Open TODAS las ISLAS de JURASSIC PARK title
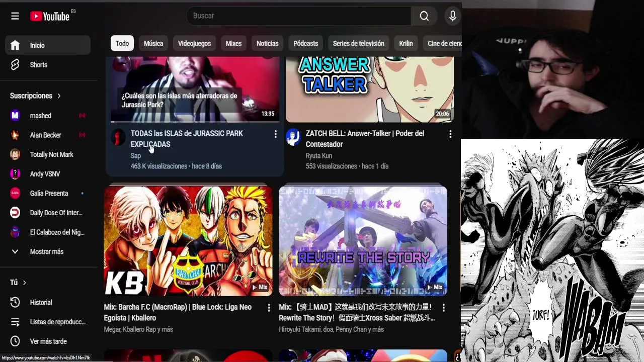The width and height of the screenshot is (644, 362). pyautogui.click(x=187, y=139)
